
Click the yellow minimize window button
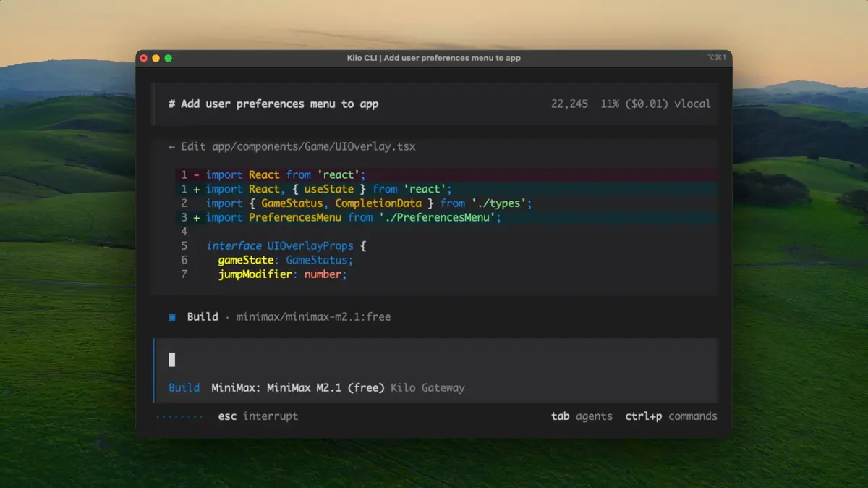click(x=156, y=58)
